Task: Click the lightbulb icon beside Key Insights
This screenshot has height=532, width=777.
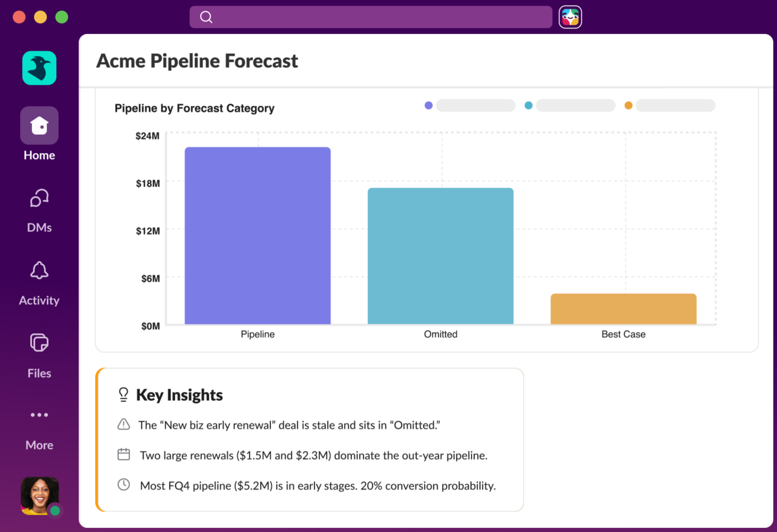Action: [123, 395]
